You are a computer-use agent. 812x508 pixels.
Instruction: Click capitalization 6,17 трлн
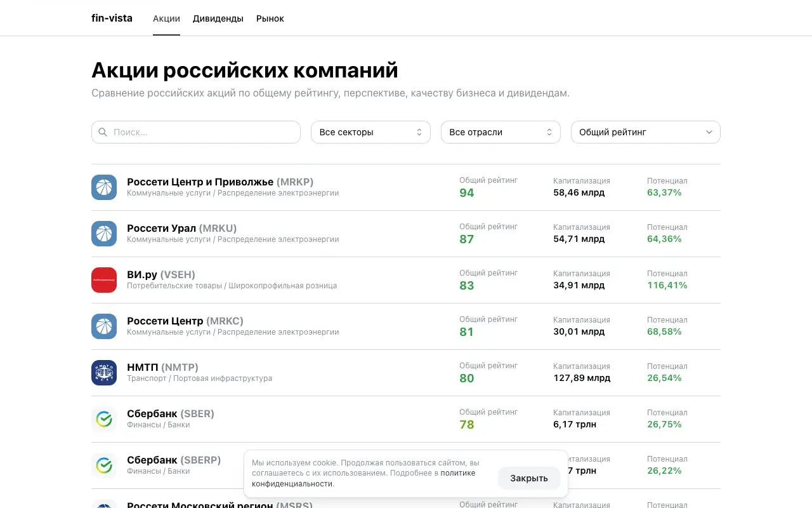575,424
